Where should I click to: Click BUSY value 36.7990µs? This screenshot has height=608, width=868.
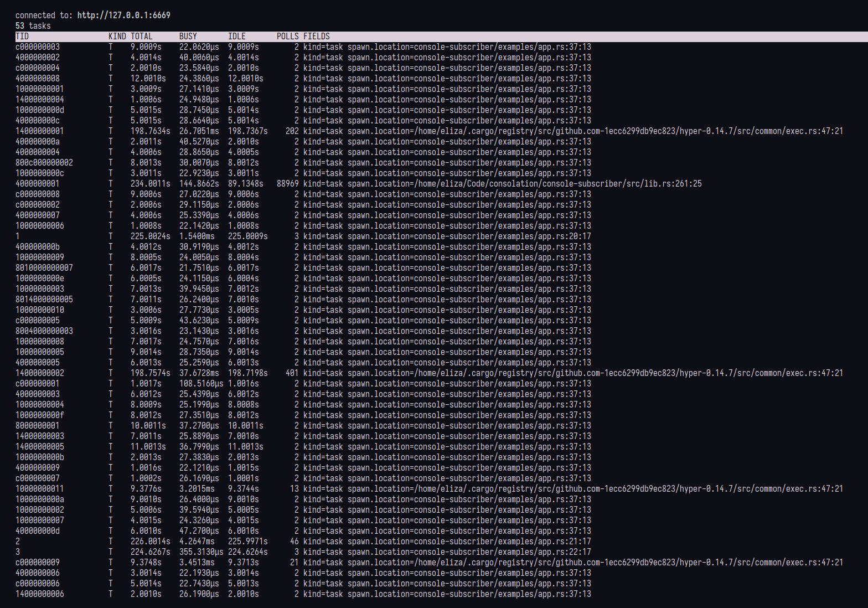pyautogui.click(x=199, y=447)
